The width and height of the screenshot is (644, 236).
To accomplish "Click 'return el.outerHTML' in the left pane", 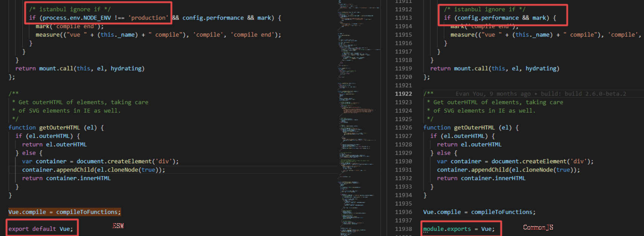I will [x=54, y=145].
